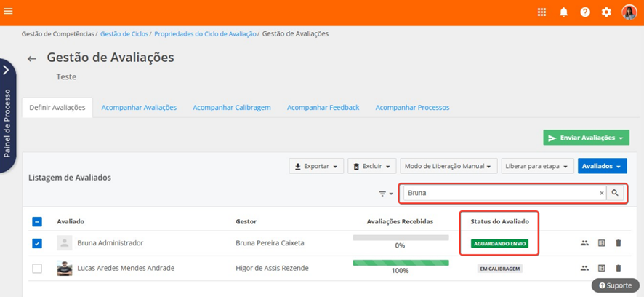
Task: Click the back arrow beside Gestão de Avaliações
Action: coord(32,59)
